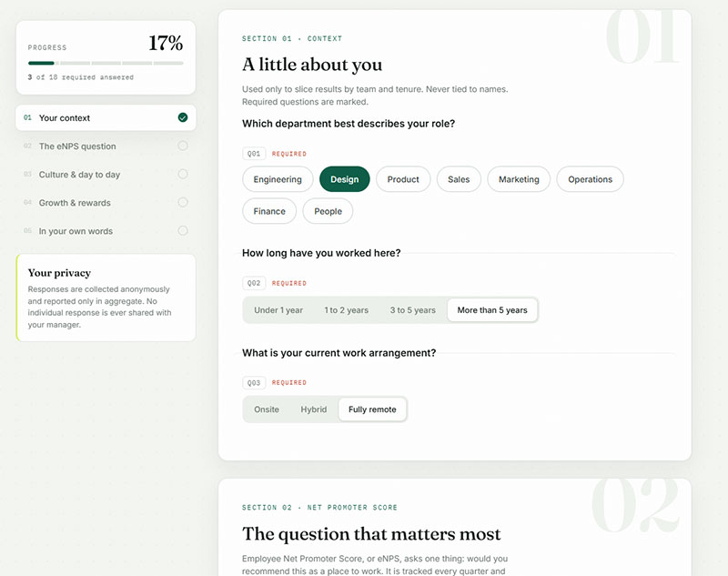728x576 pixels.
Task: Select the Engineering department chip
Action: 278,179
